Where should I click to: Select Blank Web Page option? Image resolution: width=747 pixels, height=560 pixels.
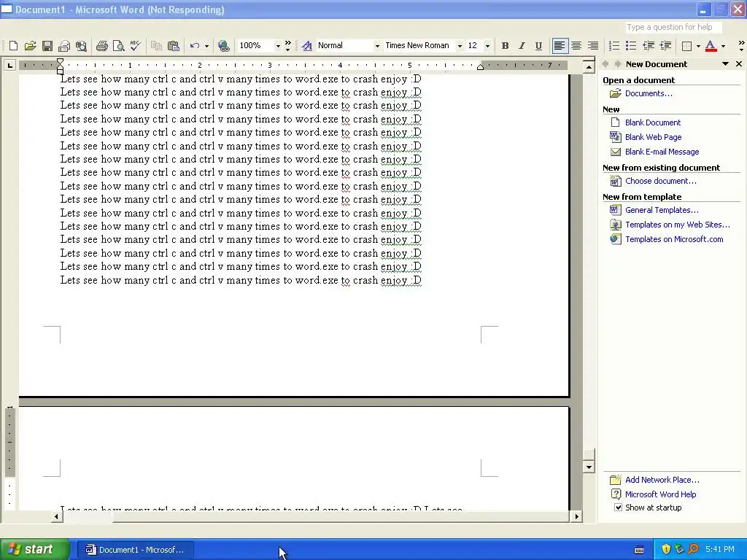coord(653,137)
